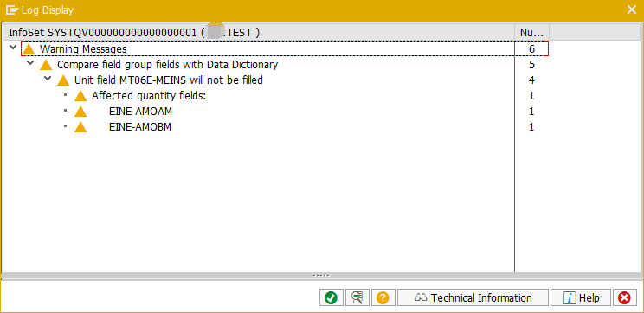Select the EINE-AMOBM entry
The width and height of the screenshot is (644, 313).
tap(140, 127)
